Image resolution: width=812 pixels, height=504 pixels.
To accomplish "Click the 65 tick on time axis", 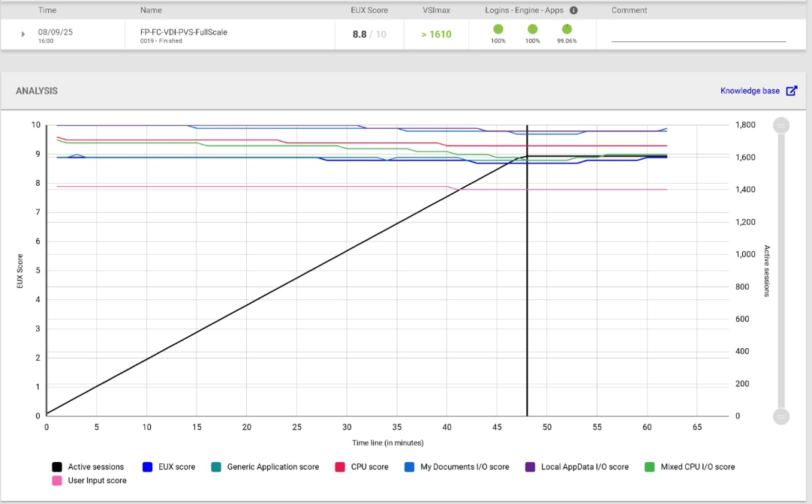I will tap(697, 427).
